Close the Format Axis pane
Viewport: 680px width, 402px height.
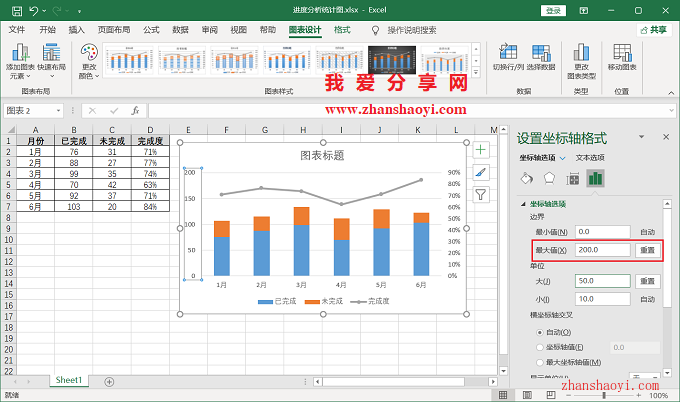coord(666,137)
